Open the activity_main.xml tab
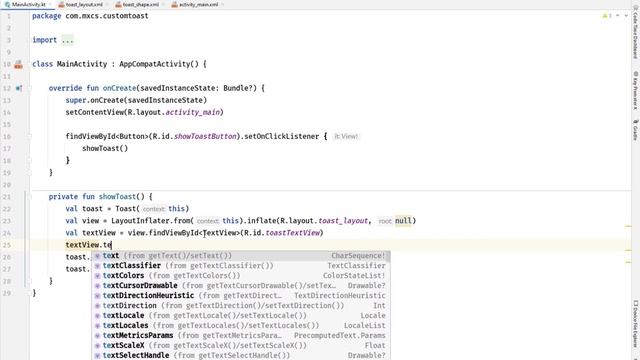 click(x=198, y=4)
